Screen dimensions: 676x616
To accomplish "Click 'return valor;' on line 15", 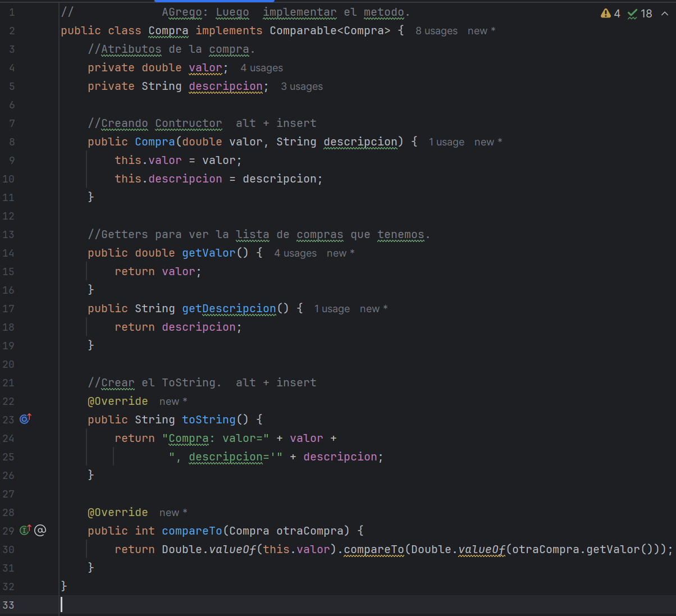I will point(158,271).
